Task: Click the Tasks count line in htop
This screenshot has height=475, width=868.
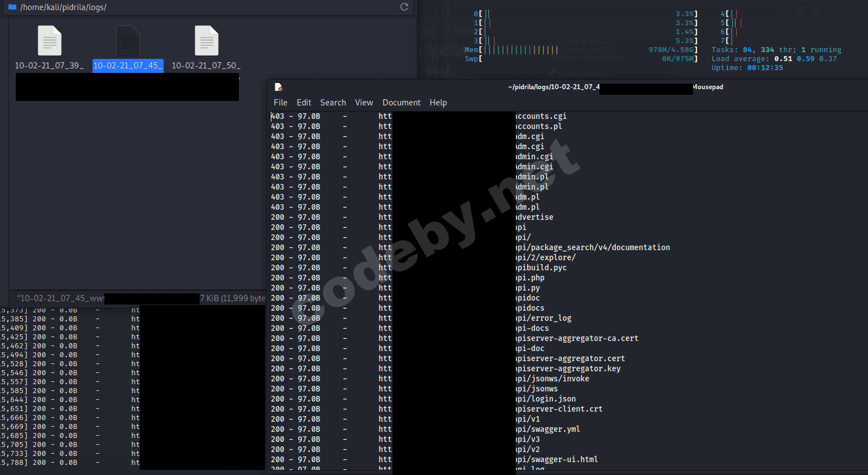Action: coord(777,50)
